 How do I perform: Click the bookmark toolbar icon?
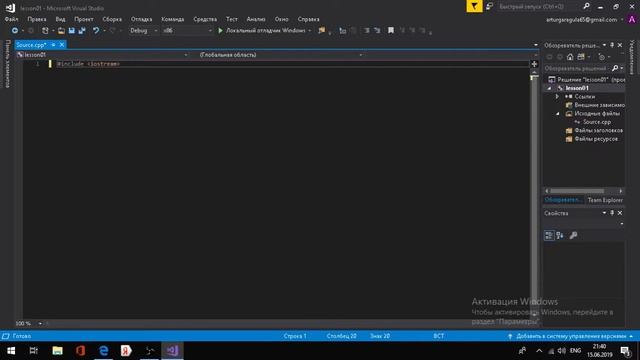tap(391, 31)
